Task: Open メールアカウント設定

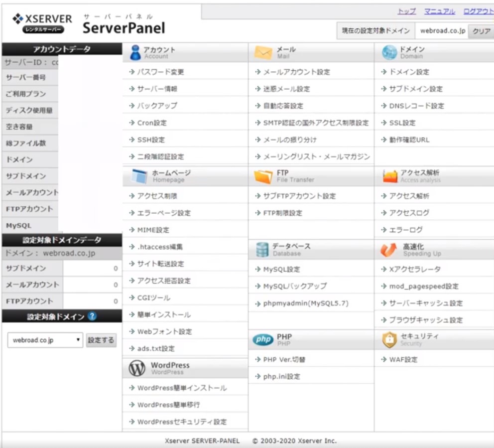Action: [x=296, y=72]
